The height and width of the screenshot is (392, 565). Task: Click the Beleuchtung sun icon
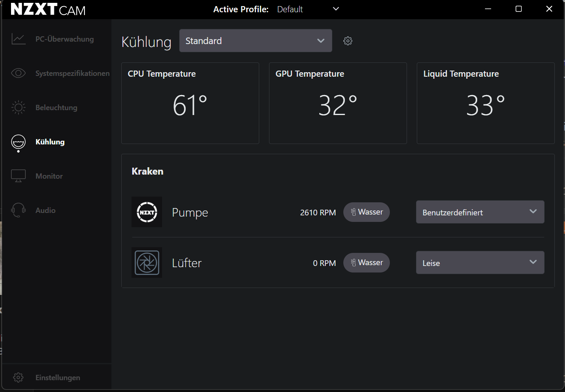18,107
